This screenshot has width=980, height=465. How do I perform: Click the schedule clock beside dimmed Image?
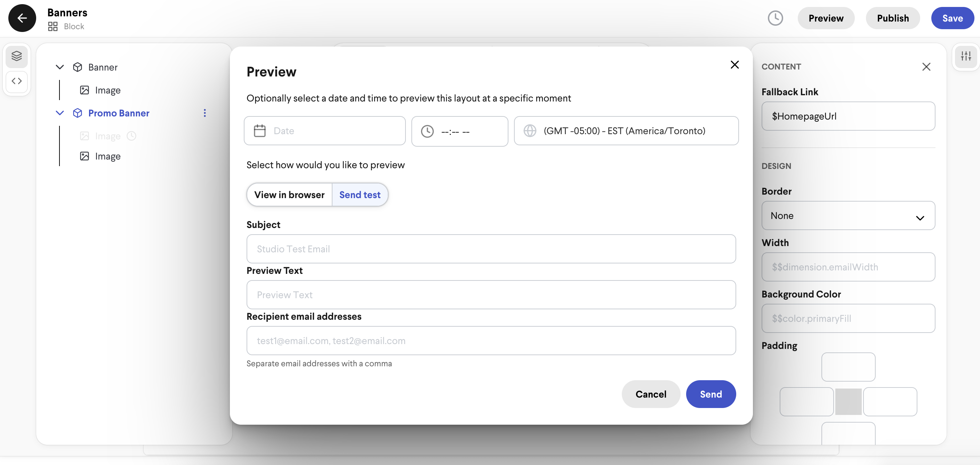click(132, 136)
